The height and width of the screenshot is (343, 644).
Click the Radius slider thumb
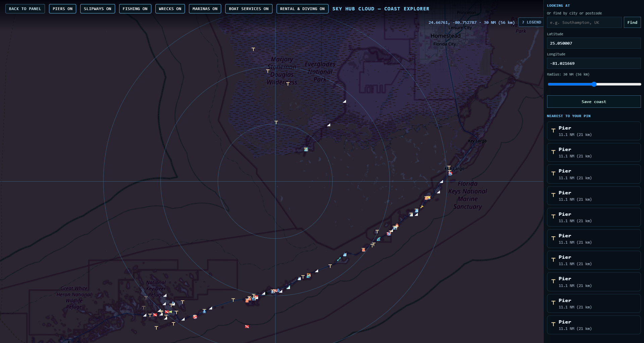coord(594,84)
